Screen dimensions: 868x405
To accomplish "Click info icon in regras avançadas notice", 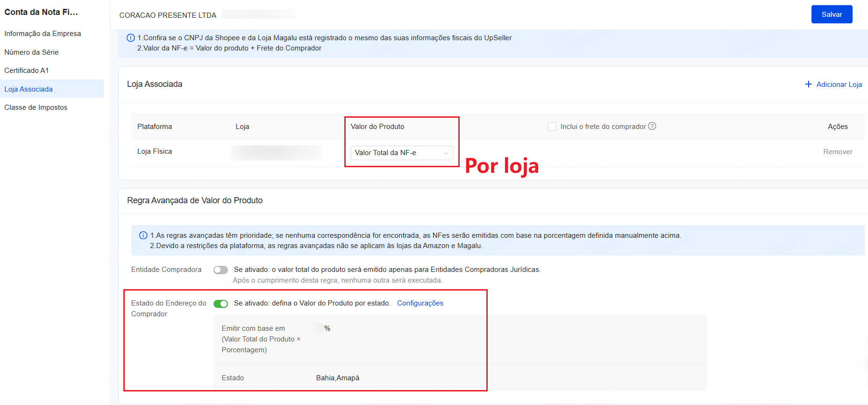I will [x=143, y=235].
